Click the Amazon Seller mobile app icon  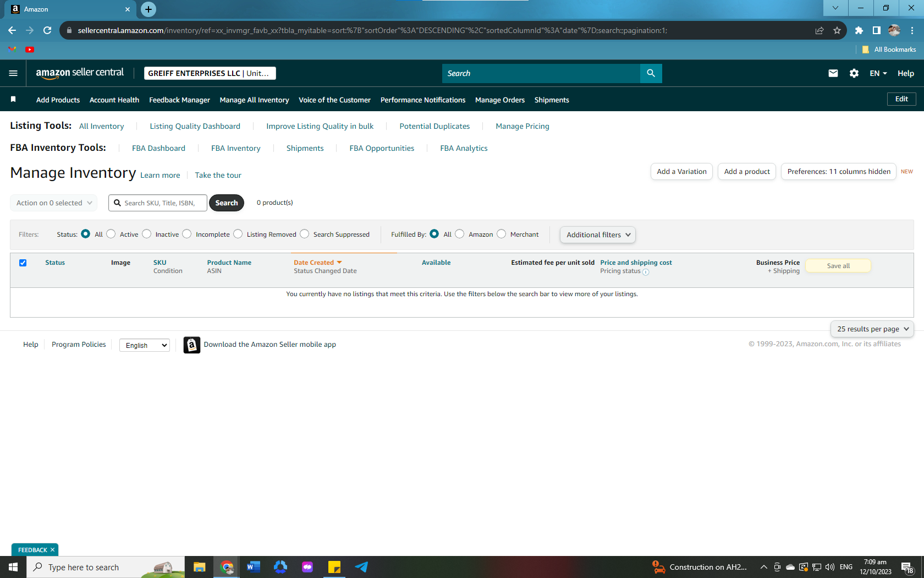coord(191,345)
